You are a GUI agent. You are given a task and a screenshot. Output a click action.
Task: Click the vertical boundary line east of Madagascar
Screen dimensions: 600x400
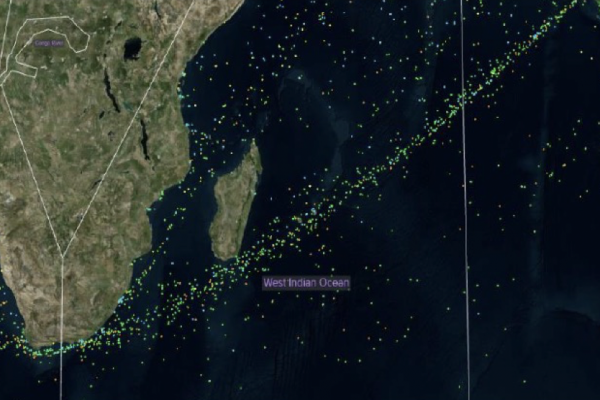465,199
